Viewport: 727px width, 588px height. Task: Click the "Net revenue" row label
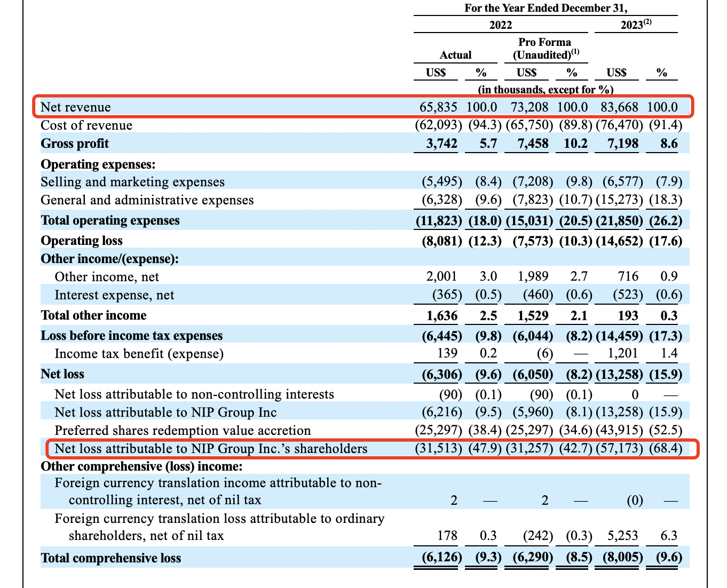76,107
